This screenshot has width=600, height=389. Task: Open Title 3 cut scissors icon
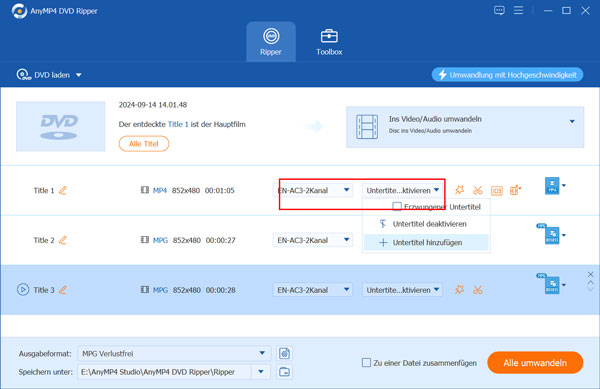coord(478,290)
